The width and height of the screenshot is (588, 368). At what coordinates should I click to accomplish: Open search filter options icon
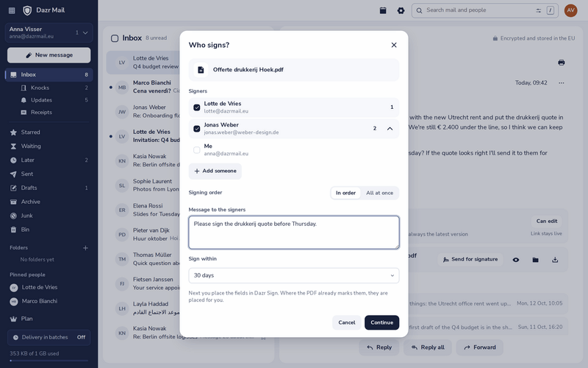pos(539,10)
